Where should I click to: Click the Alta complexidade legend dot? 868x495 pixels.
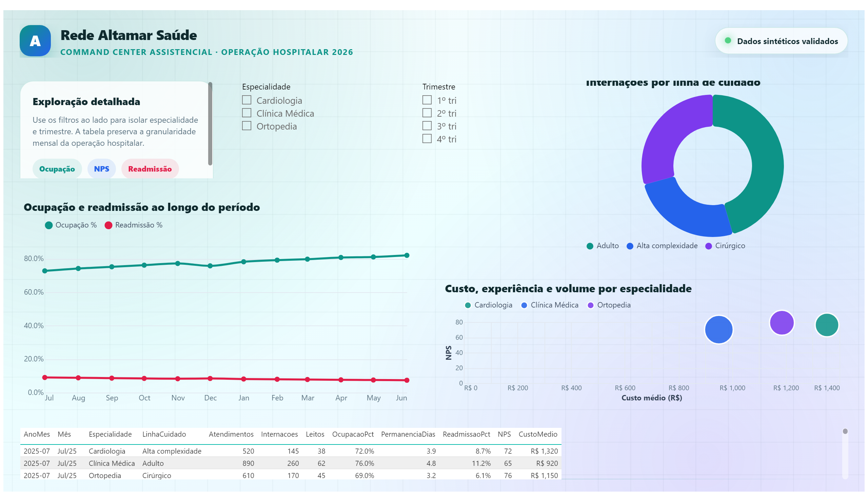click(x=630, y=246)
